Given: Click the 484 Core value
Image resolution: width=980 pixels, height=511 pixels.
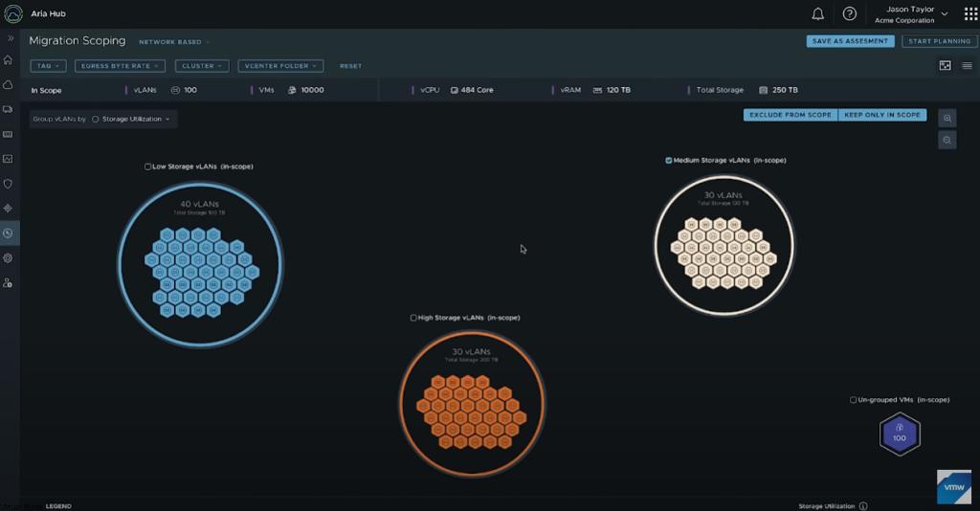Looking at the screenshot, I should (477, 90).
